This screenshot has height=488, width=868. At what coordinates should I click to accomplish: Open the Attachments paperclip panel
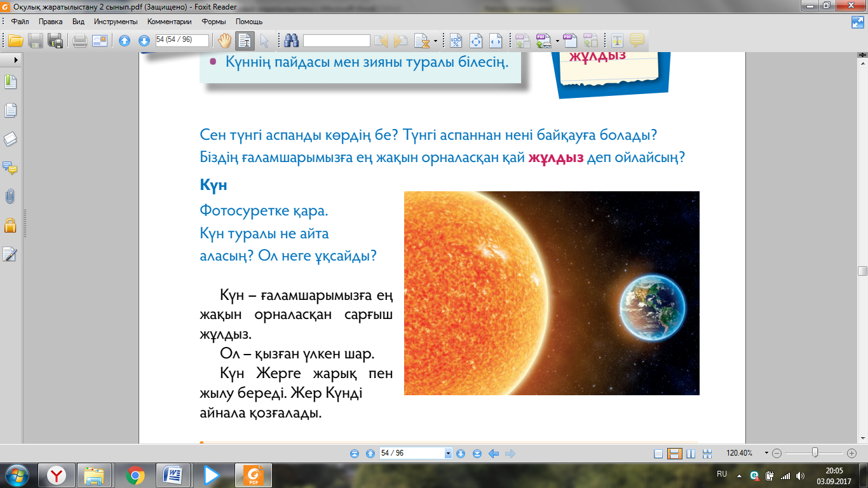click(x=10, y=197)
